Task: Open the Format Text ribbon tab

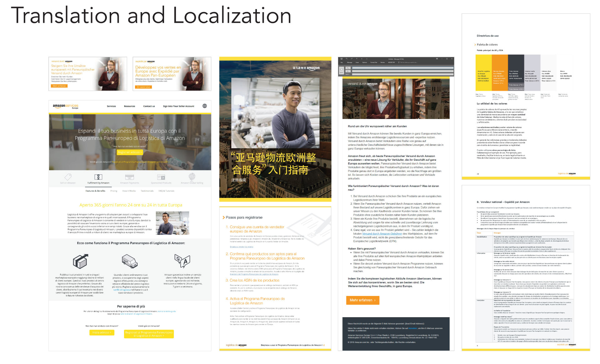Action: click(374, 62)
